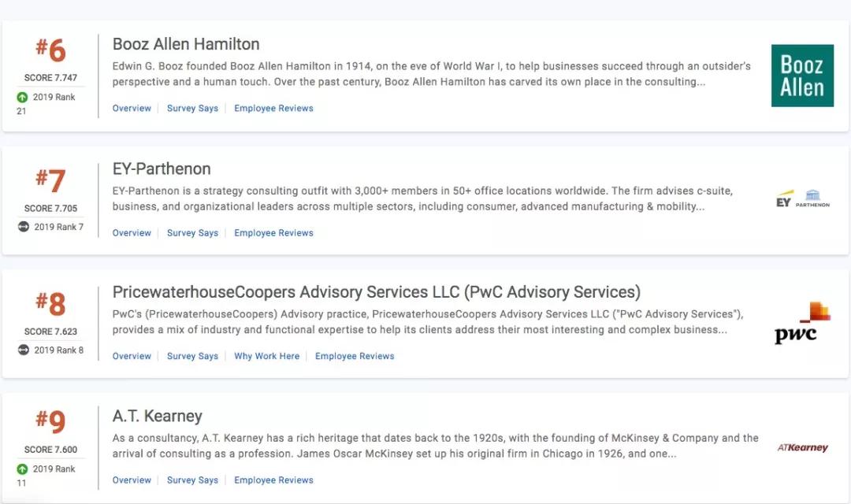
Task: Click the EY-Parthenon logo
Action: (802, 199)
